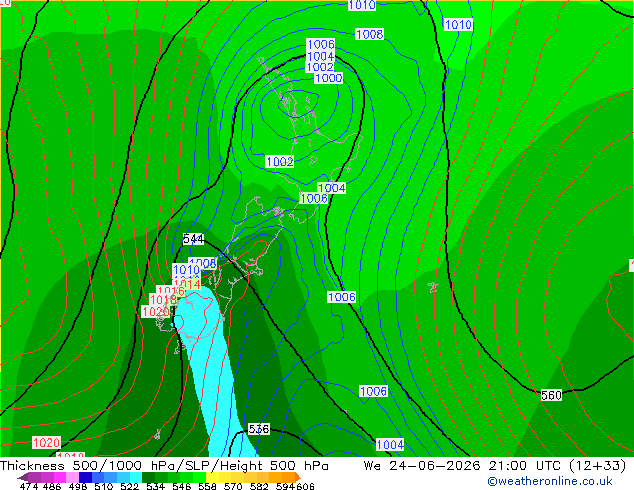The height and width of the screenshot is (490, 634).
Task: Click the 1006 label adjacent to 1004 near island
Action: [x=314, y=198]
